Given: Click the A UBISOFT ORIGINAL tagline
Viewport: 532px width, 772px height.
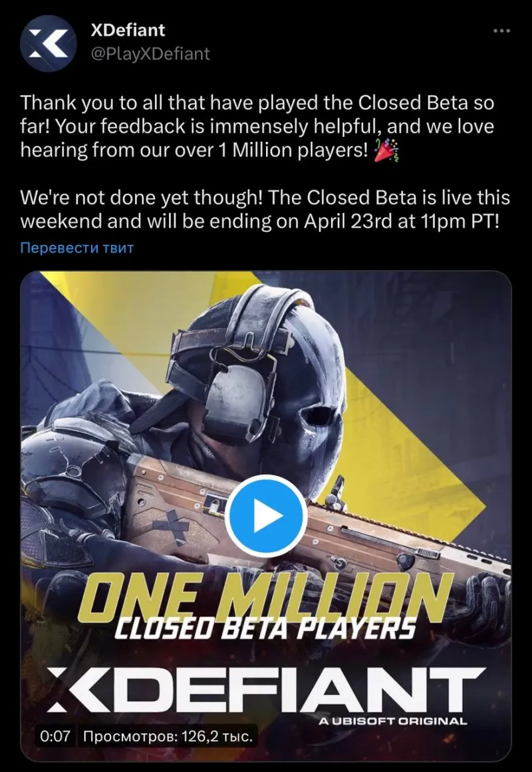Looking at the screenshot, I should click(x=392, y=721).
